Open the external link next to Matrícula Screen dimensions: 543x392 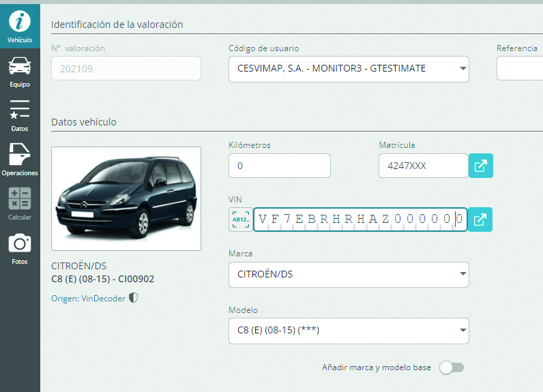pyautogui.click(x=481, y=166)
